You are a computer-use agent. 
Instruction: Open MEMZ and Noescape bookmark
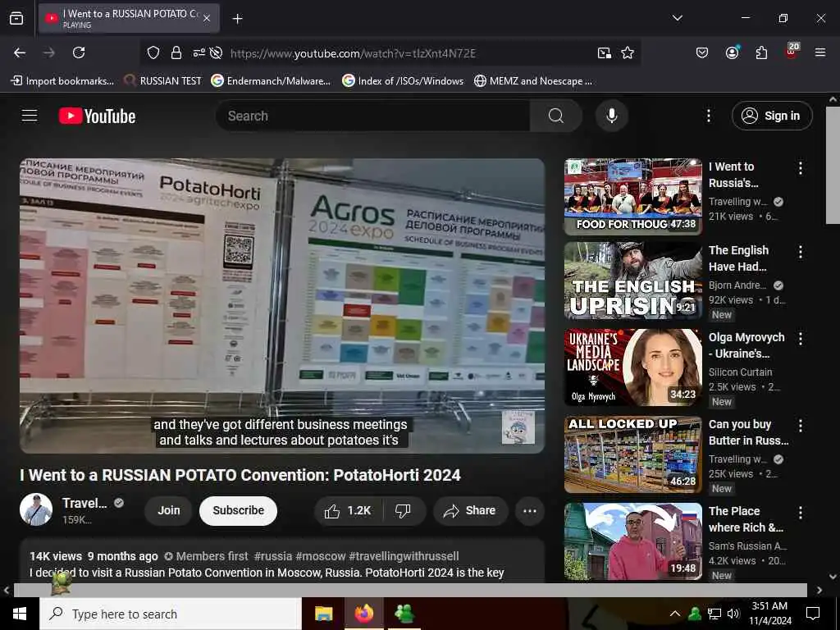(x=533, y=81)
